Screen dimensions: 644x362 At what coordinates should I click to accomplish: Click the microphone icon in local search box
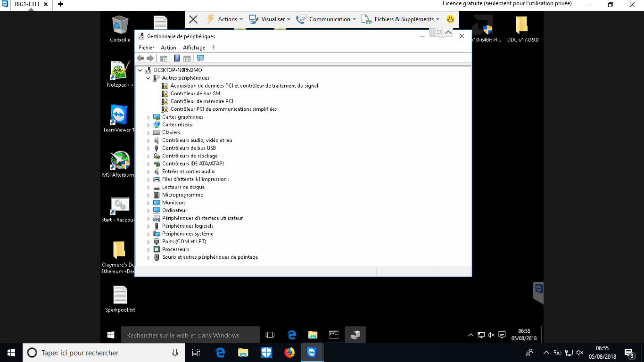pos(175,353)
